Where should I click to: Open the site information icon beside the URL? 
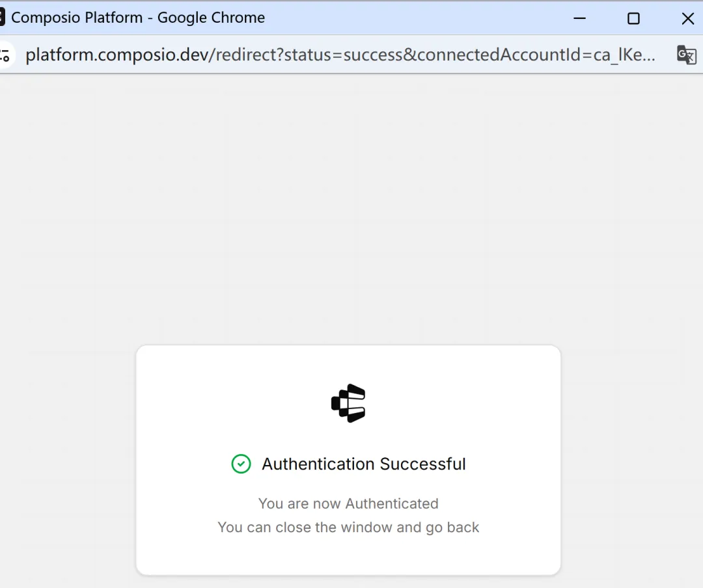point(5,55)
